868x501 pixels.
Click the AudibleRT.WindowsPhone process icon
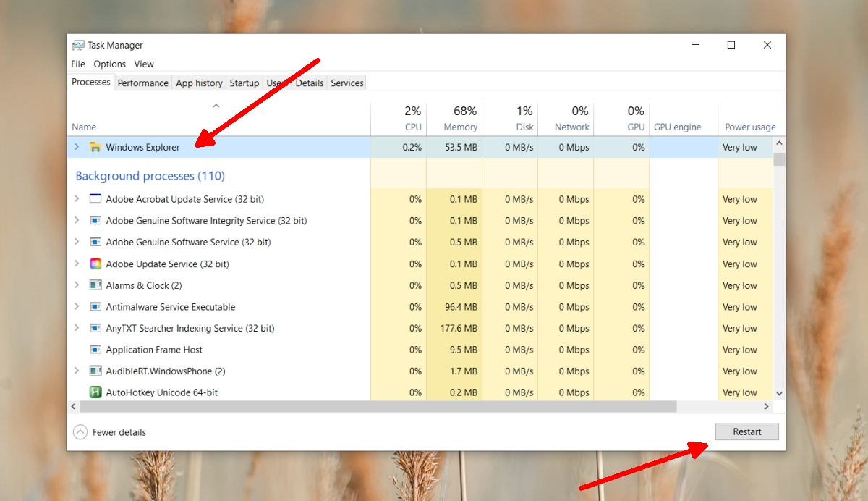95,371
